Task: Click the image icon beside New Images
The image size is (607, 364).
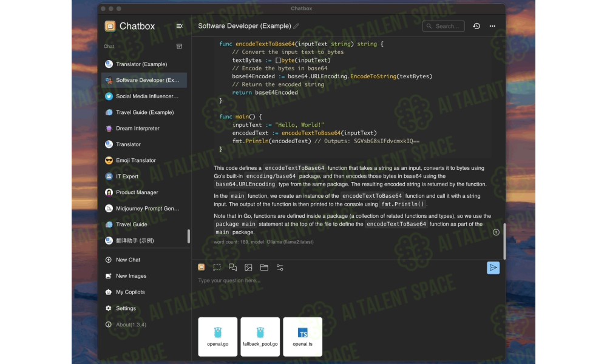Action: 109,276
